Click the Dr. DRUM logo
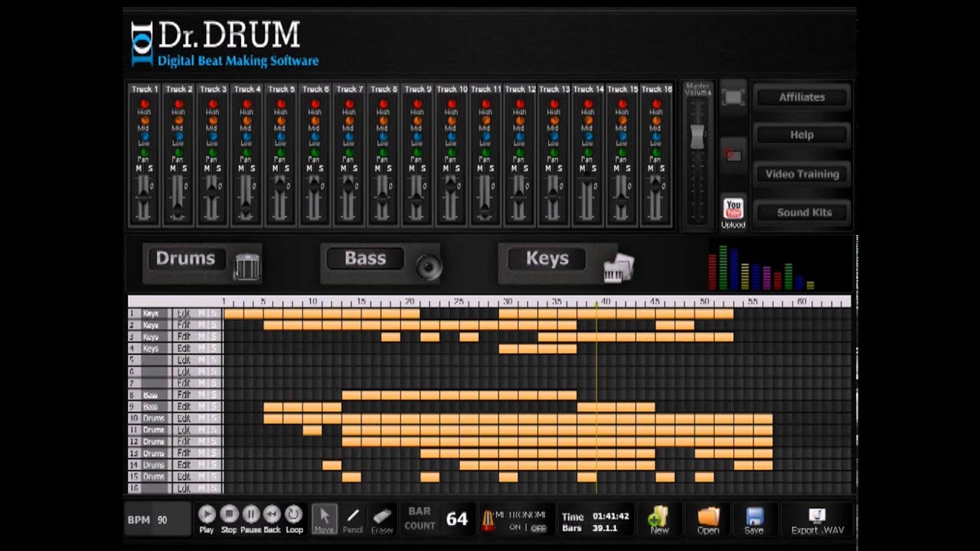The width and height of the screenshot is (980, 551). point(224,43)
